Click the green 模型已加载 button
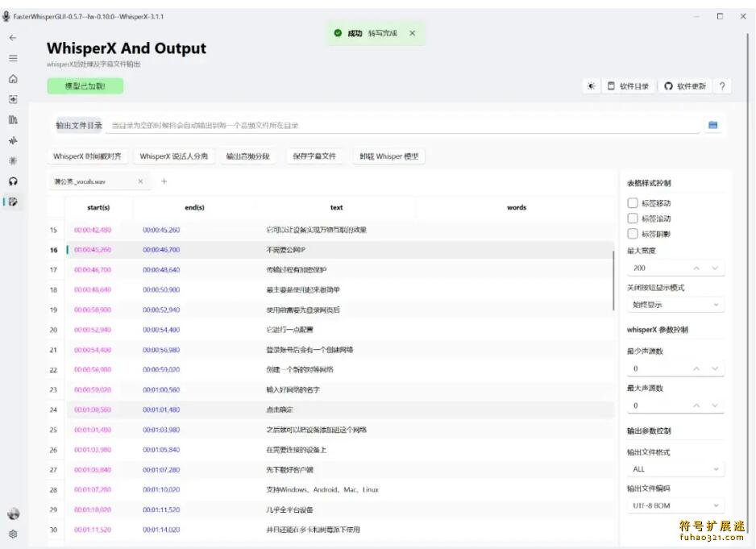756x549 pixels. click(x=85, y=86)
